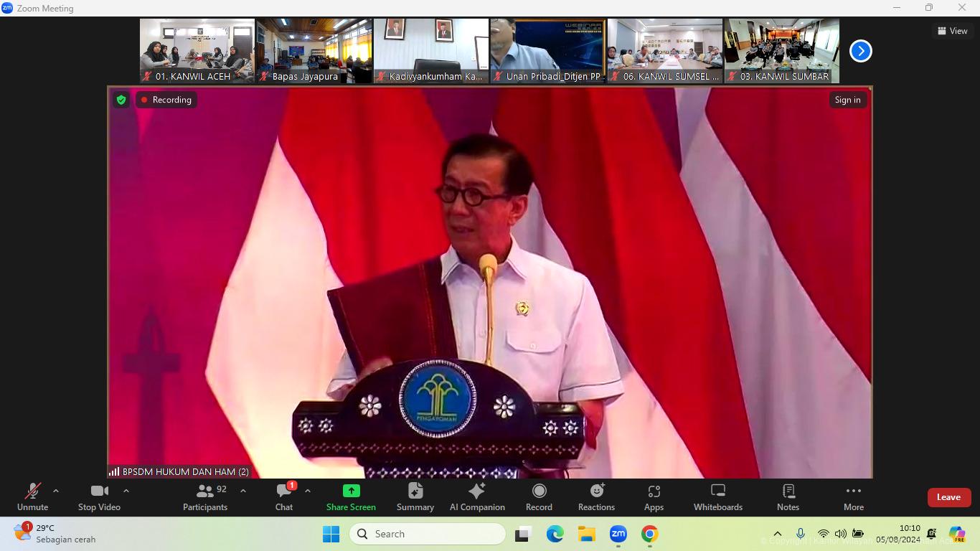The width and height of the screenshot is (980, 551).
Task: Leave the meeting
Action: (948, 497)
